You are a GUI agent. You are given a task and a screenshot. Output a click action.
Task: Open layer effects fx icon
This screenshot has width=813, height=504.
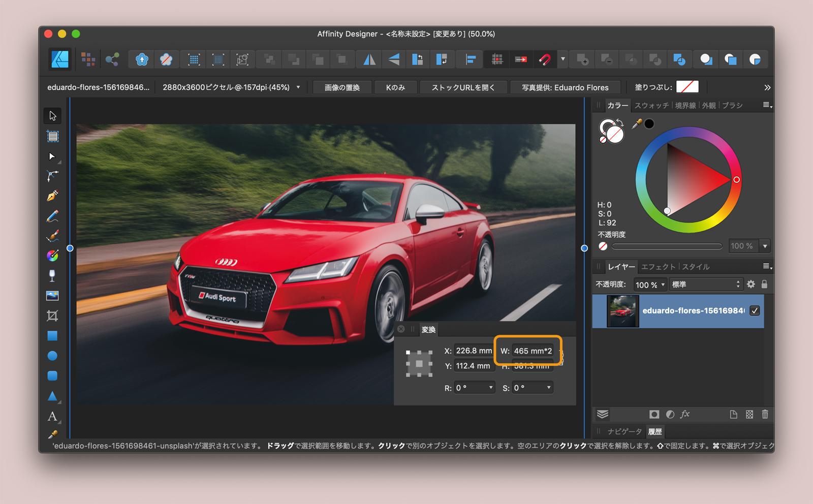pos(685,415)
